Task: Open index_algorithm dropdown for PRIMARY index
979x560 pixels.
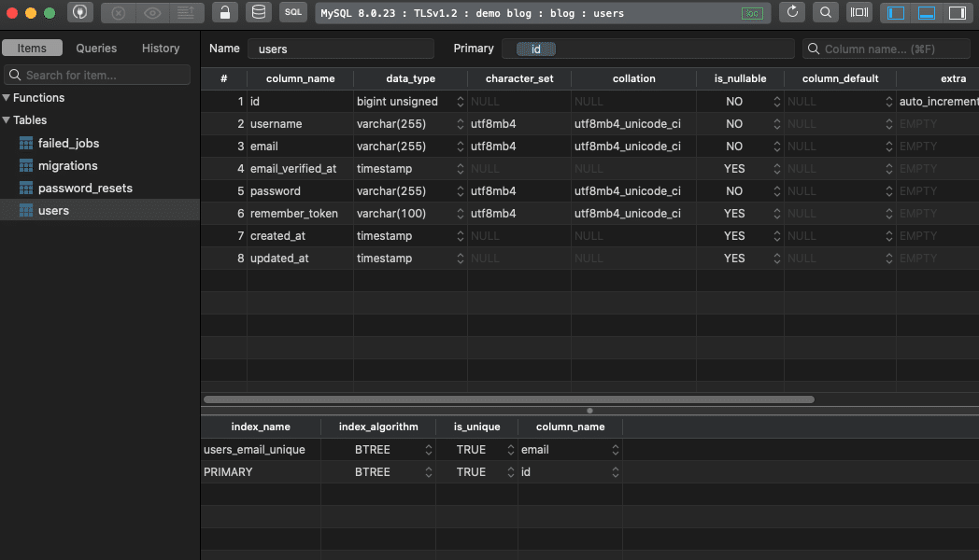Action: click(x=428, y=472)
